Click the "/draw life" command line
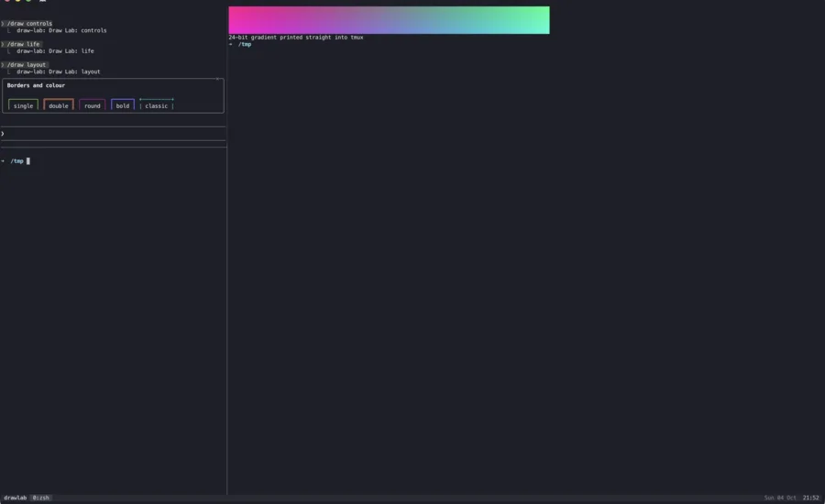This screenshot has width=825, height=504. 21,44
